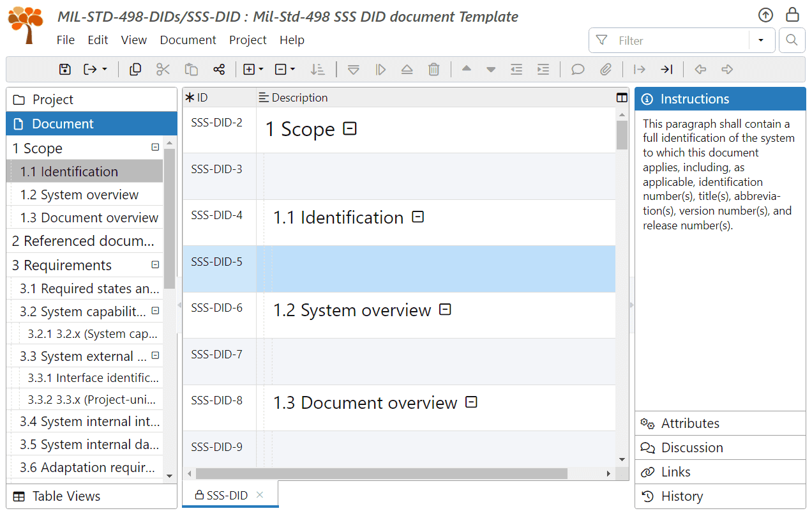The image size is (812, 511).
Task: Expand the Attributes panel
Action: pyautogui.click(x=720, y=423)
